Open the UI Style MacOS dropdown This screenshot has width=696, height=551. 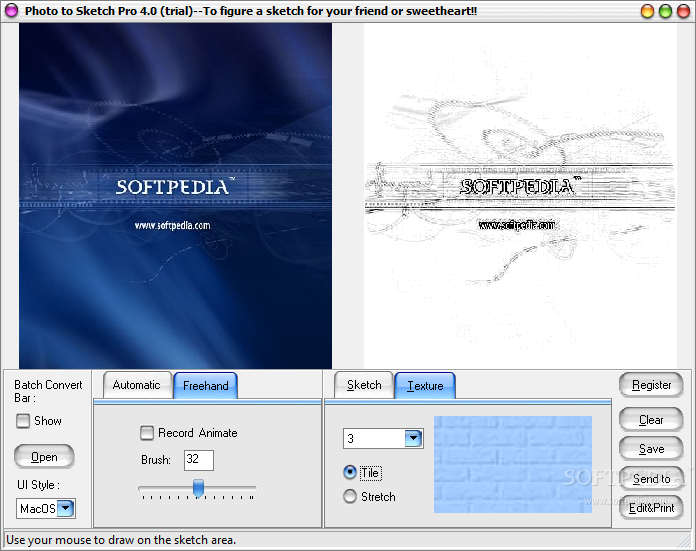pos(66,508)
